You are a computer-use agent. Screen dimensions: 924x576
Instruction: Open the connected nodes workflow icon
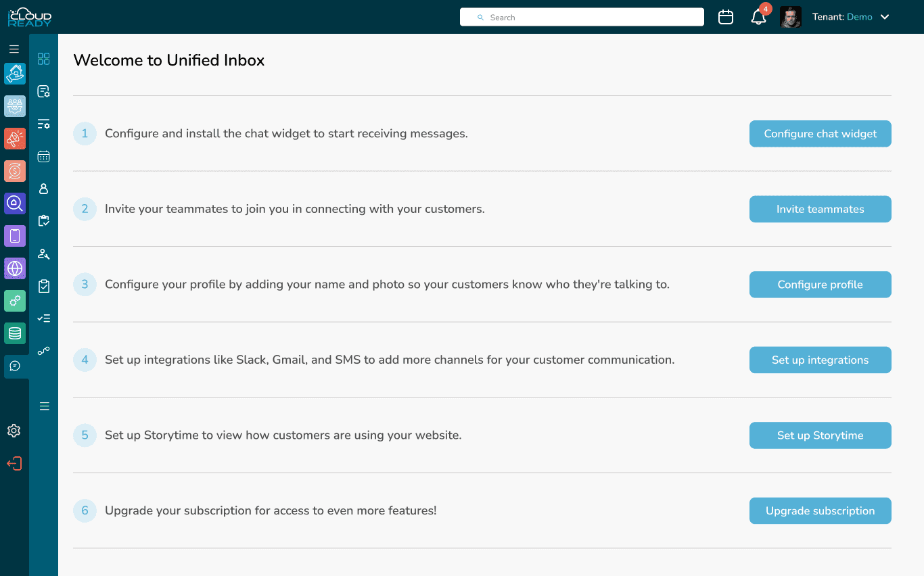[x=44, y=351]
